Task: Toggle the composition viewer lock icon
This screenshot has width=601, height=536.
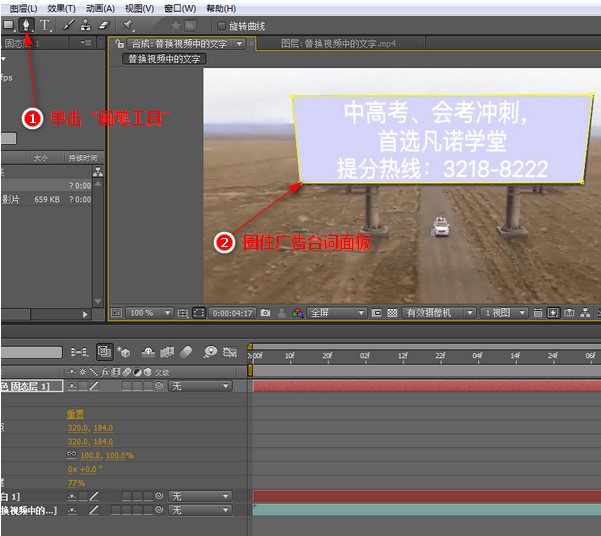Action: tap(120, 44)
